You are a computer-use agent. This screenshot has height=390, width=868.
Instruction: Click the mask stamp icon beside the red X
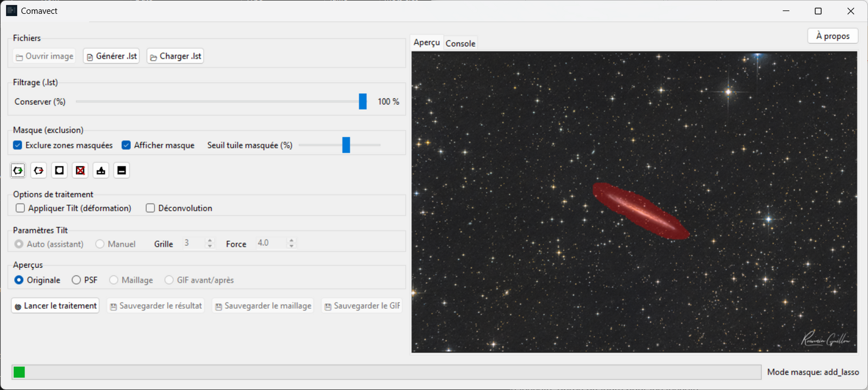(x=101, y=170)
